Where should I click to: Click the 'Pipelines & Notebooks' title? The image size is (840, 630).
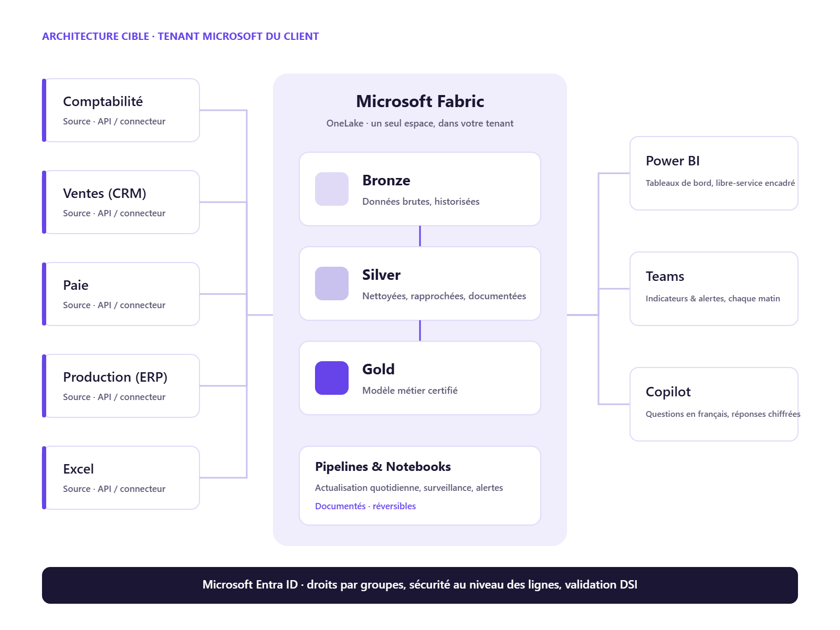pyautogui.click(x=383, y=467)
